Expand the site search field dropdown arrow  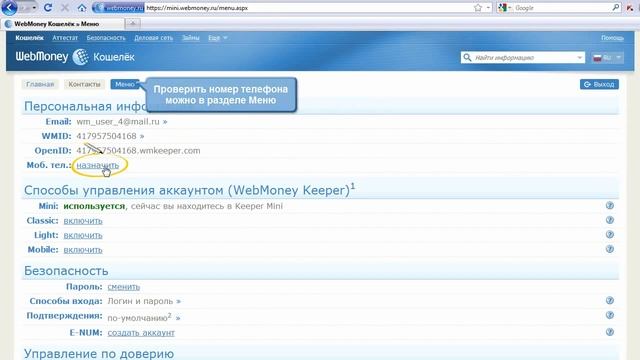pos(580,58)
